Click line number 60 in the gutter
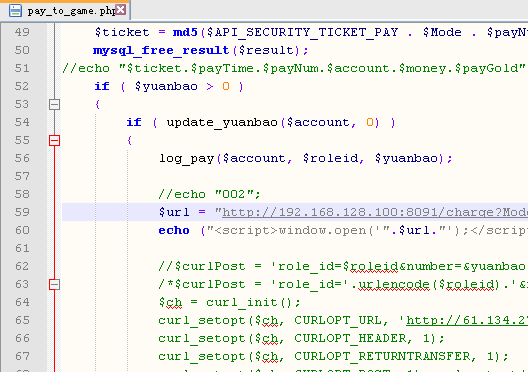The width and height of the screenshot is (528, 372). pyautogui.click(x=22, y=231)
